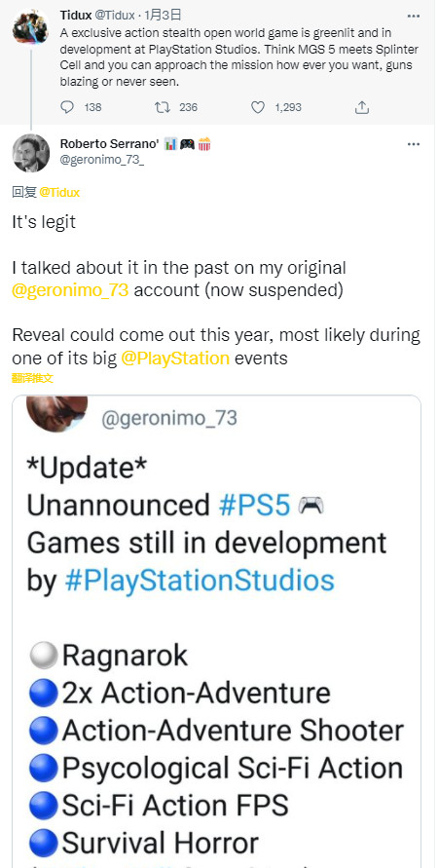This screenshot has height=868, width=438.
Task: Retweet the Tidux tweet
Action: pyautogui.click(x=162, y=107)
